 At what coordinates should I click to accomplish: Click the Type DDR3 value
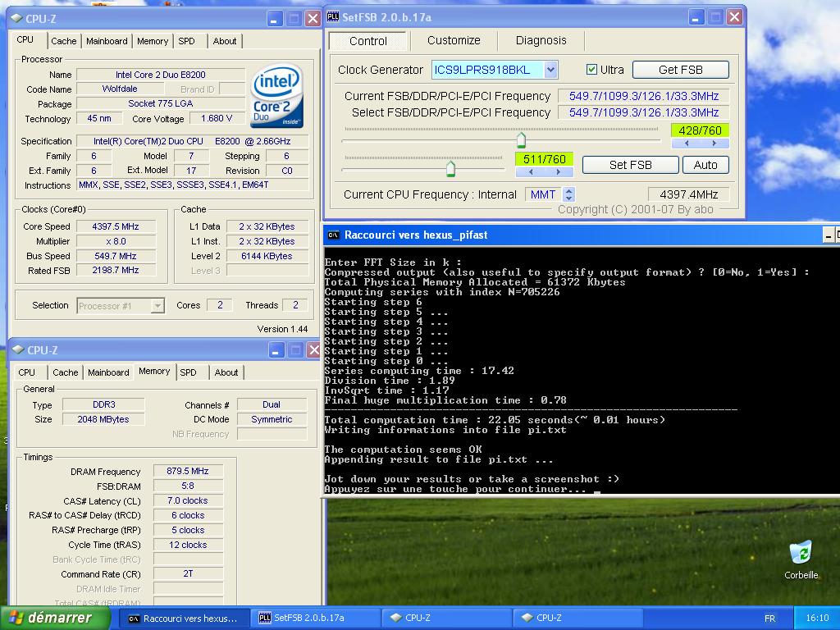point(103,404)
